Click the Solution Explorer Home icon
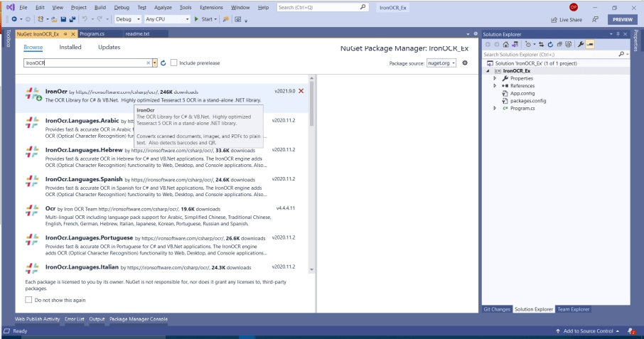This screenshot has height=339, width=644. (x=506, y=44)
